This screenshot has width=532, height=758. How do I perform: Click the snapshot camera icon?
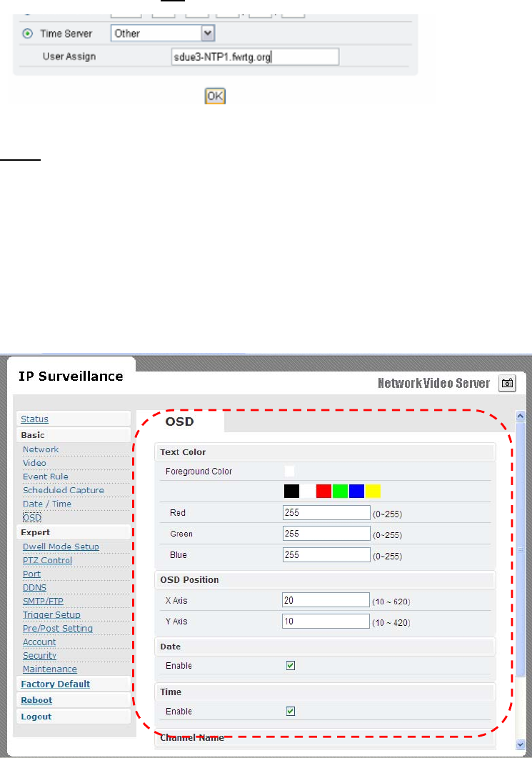[507, 384]
